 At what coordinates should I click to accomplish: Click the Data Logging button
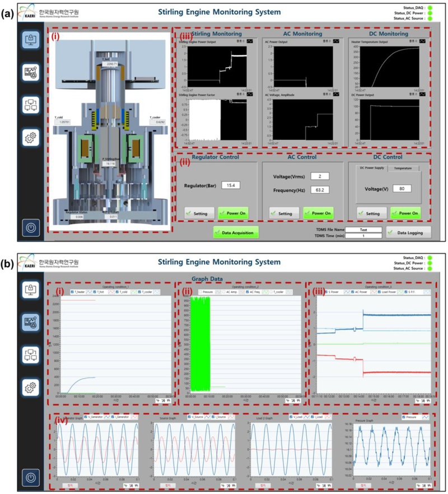point(408,232)
